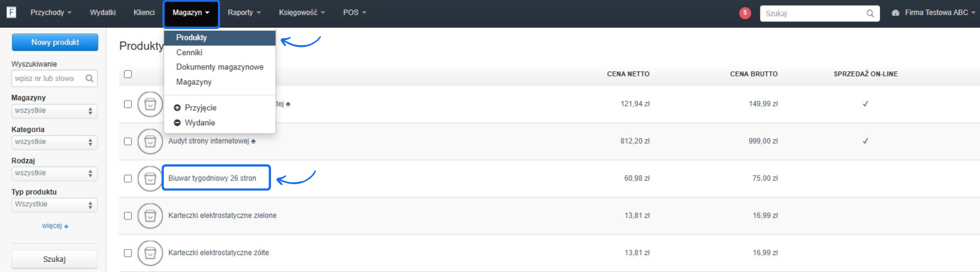
Task: Select Cenniki from the Magazyn menu
Action: (x=189, y=53)
